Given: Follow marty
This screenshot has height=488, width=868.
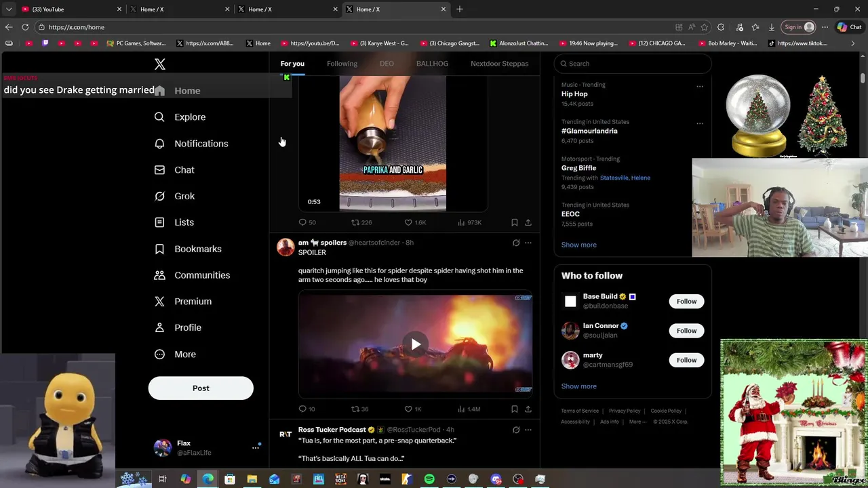Looking at the screenshot, I should point(686,360).
